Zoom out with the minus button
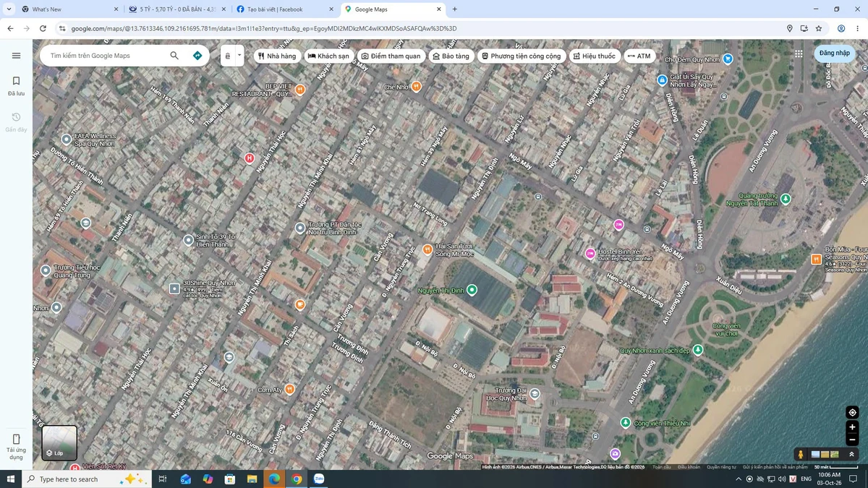 (x=852, y=440)
